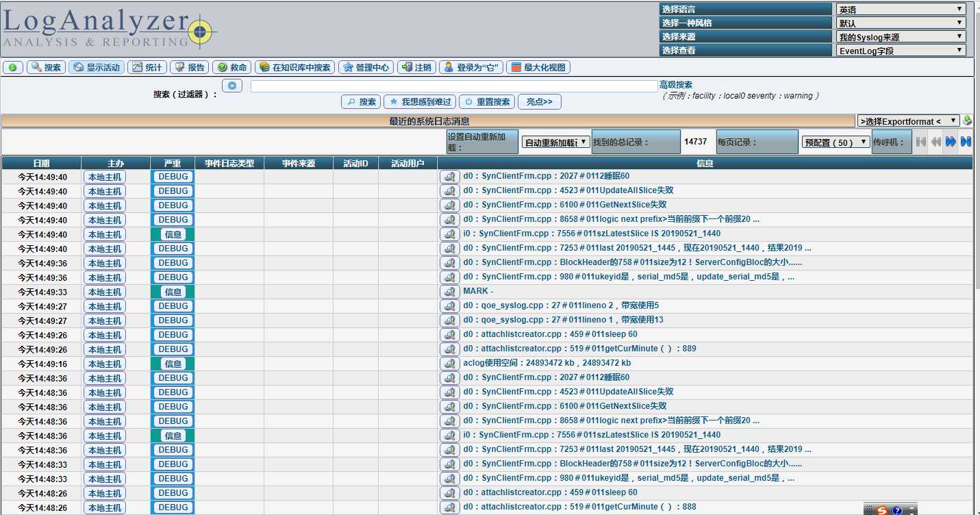The image size is (980, 515).
Task: Open details icon for MARK - message
Action: pos(449,292)
